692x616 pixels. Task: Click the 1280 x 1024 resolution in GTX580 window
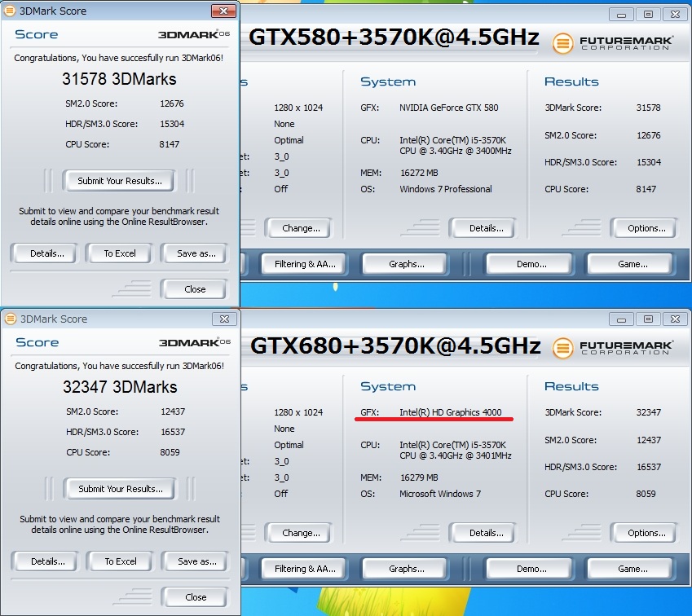coord(298,108)
